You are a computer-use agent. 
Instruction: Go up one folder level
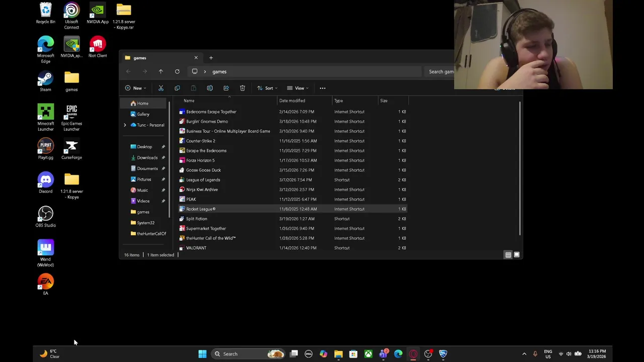[160, 71]
